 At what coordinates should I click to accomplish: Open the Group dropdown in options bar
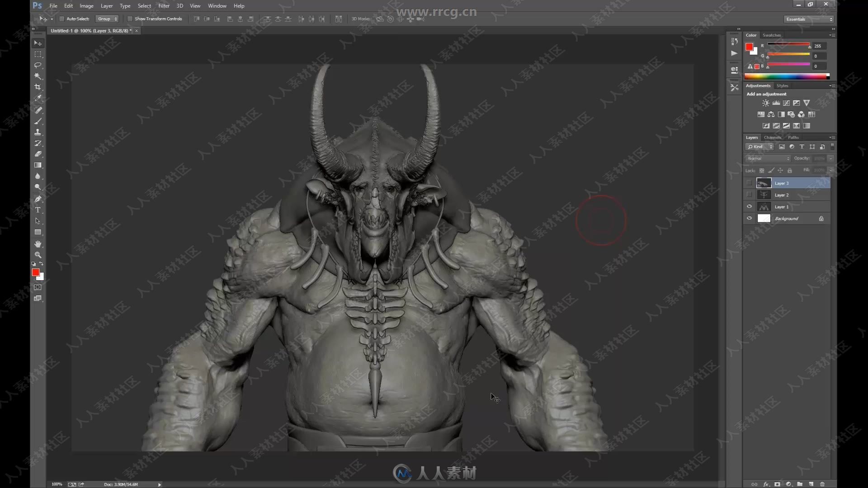[x=107, y=19]
